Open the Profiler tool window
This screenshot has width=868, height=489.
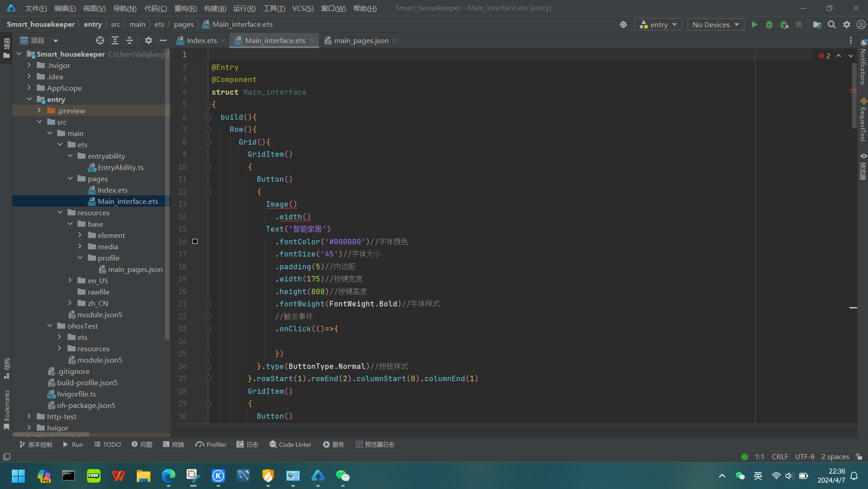211,445
